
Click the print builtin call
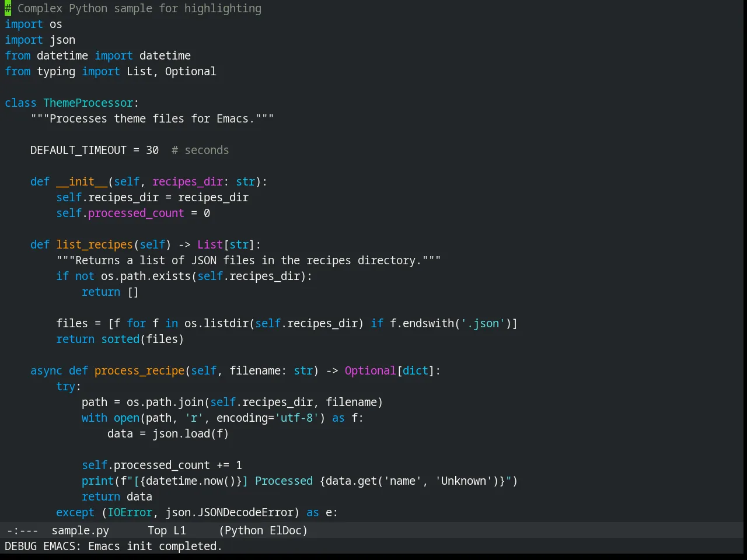coord(97,481)
